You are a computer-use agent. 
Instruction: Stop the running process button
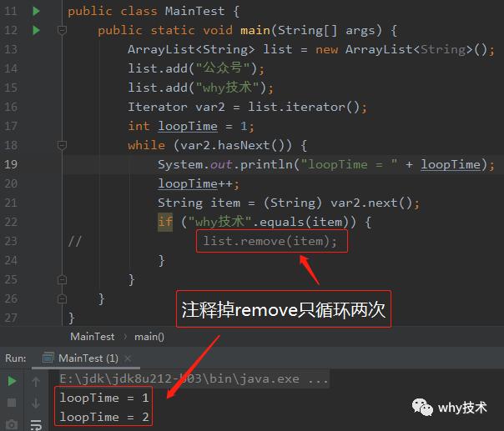click(x=12, y=403)
